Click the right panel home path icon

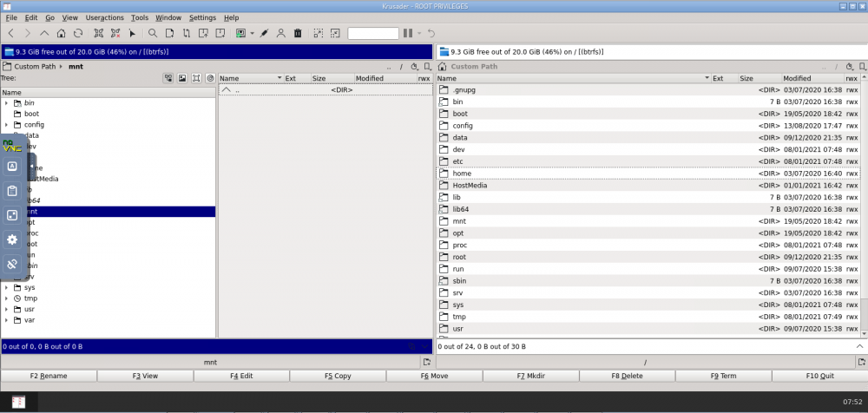pos(443,67)
